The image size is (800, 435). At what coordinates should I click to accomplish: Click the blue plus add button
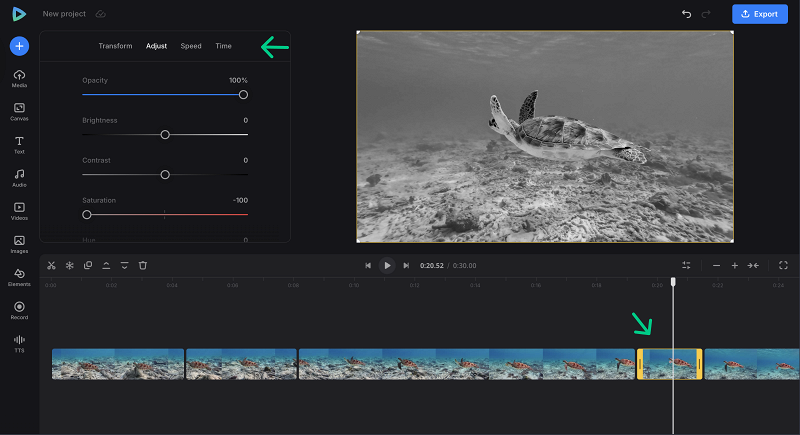[19, 46]
